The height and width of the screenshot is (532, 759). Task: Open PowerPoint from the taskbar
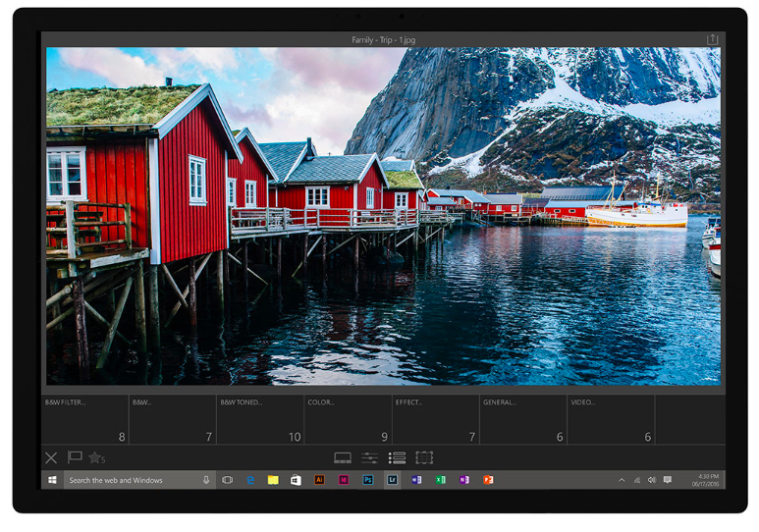(x=488, y=480)
